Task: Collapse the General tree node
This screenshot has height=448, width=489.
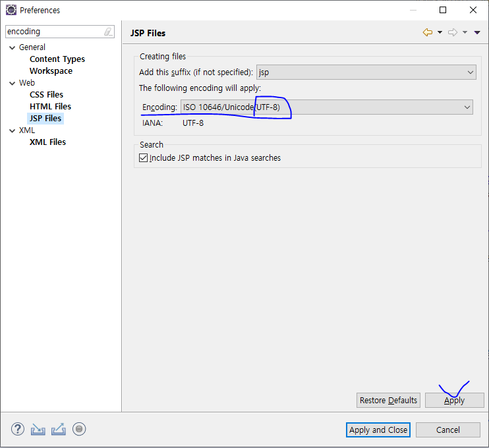Action: coord(12,47)
